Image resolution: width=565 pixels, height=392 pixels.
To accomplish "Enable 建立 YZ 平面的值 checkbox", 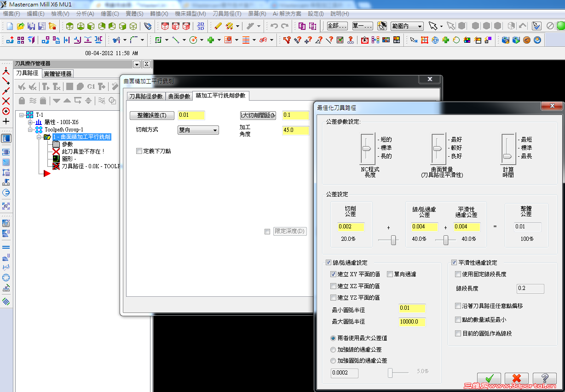I will [x=334, y=297].
